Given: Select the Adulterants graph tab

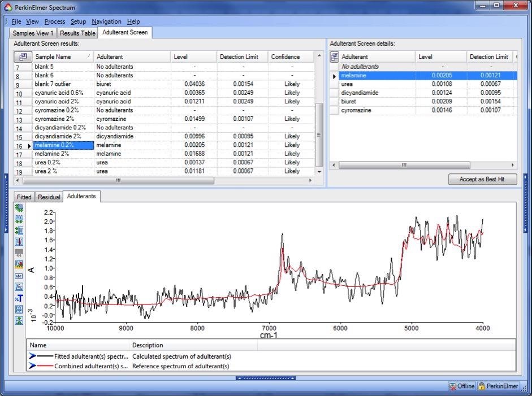Looking at the screenshot, I should coord(81,196).
